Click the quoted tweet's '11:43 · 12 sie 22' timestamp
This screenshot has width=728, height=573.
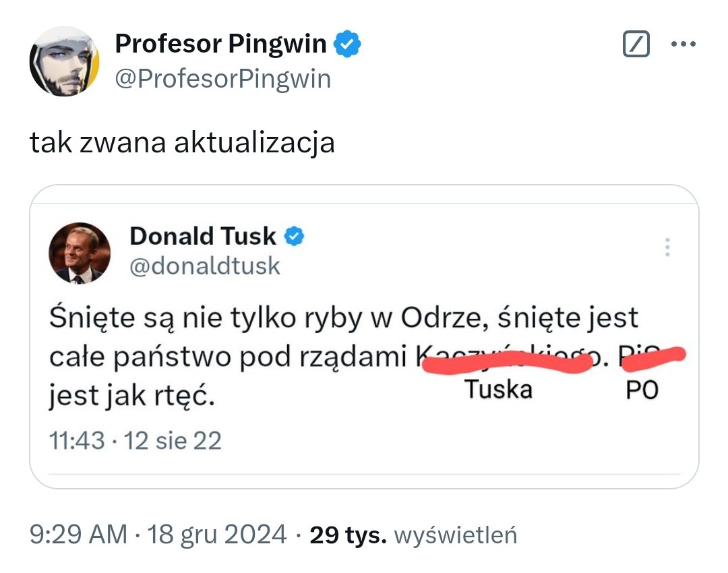tap(135, 441)
